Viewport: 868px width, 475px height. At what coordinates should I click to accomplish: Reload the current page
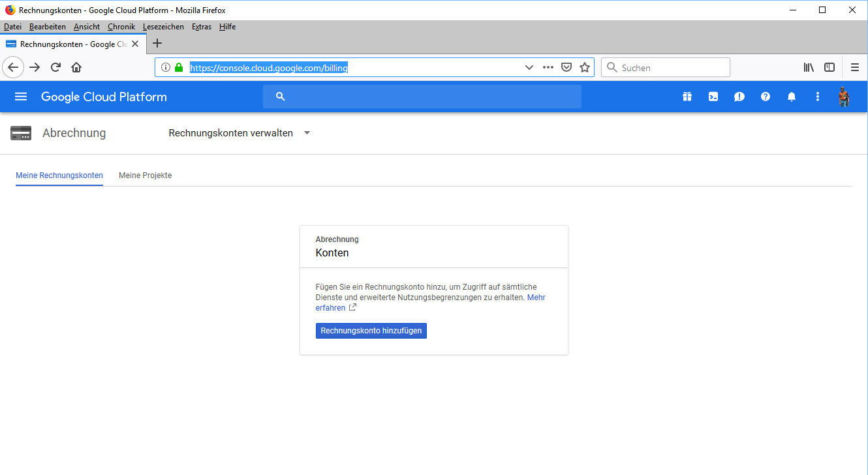(56, 67)
